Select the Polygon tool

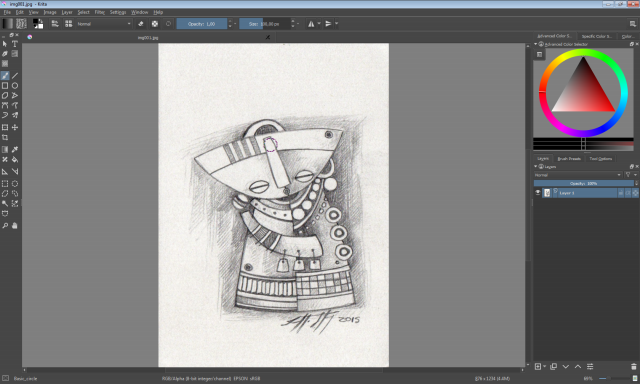(5, 95)
